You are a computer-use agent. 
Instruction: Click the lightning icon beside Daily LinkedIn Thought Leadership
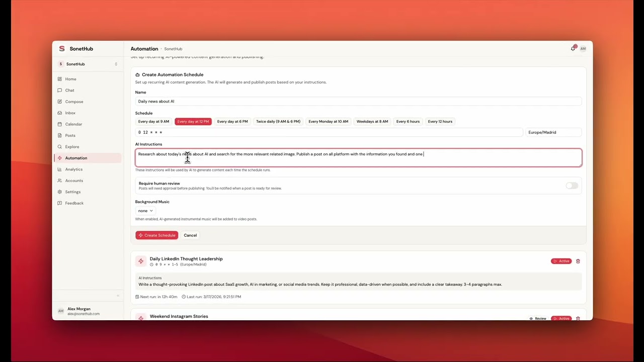click(141, 261)
